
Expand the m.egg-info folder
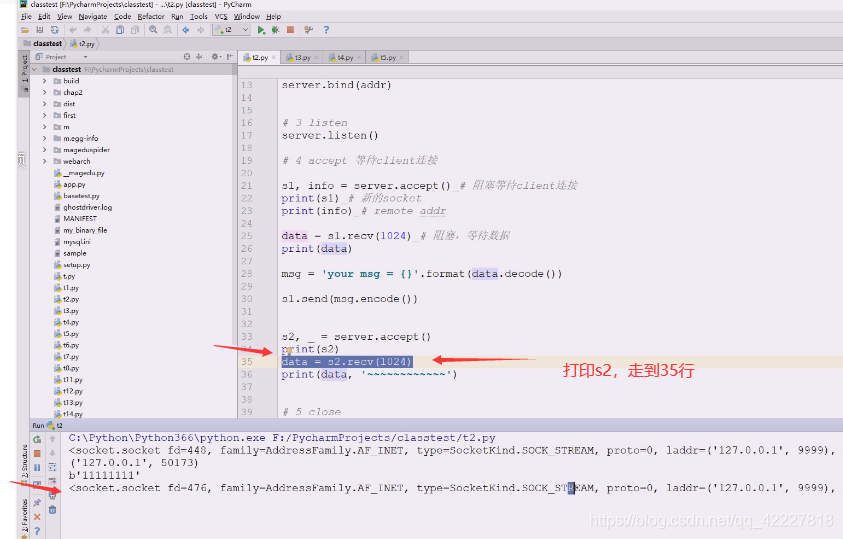(x=45, y=138)
